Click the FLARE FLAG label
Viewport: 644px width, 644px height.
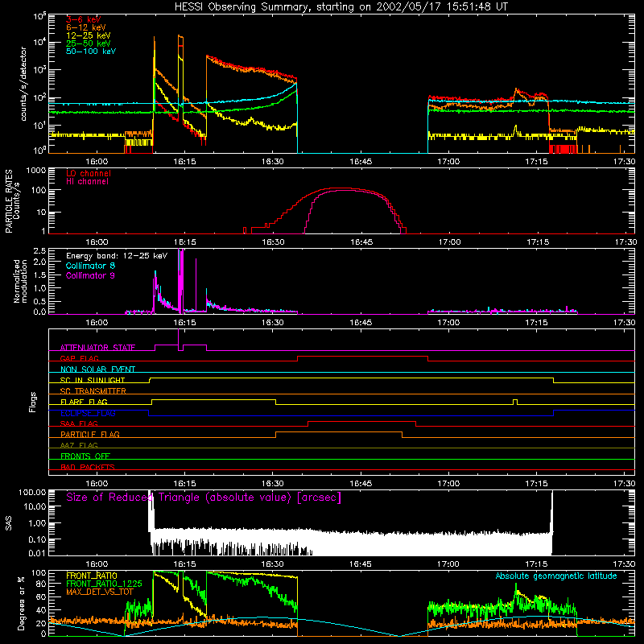point(84,402)
